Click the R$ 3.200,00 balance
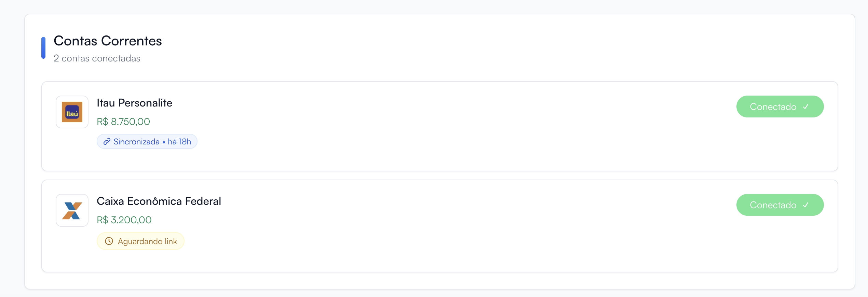868x297 pixels. pyautogui.click(x=124, y=220)
